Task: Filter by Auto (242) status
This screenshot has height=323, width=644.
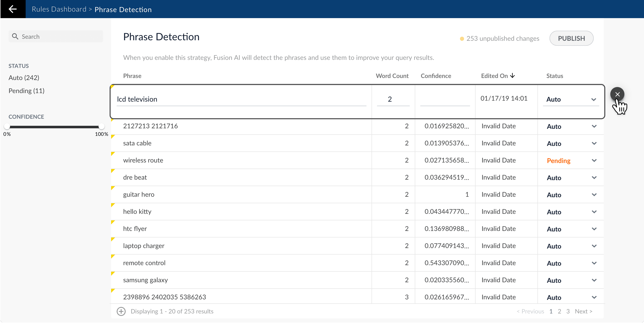Action: tap(24, 78)
